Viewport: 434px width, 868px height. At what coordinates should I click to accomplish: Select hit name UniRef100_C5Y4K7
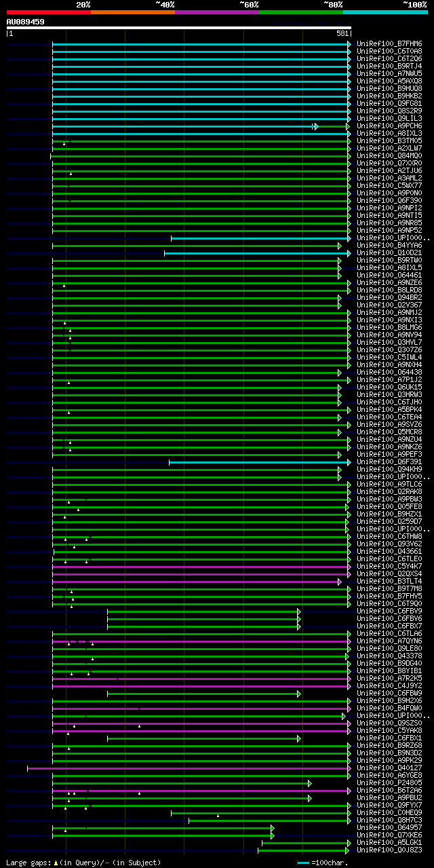[x=389, y=566]
